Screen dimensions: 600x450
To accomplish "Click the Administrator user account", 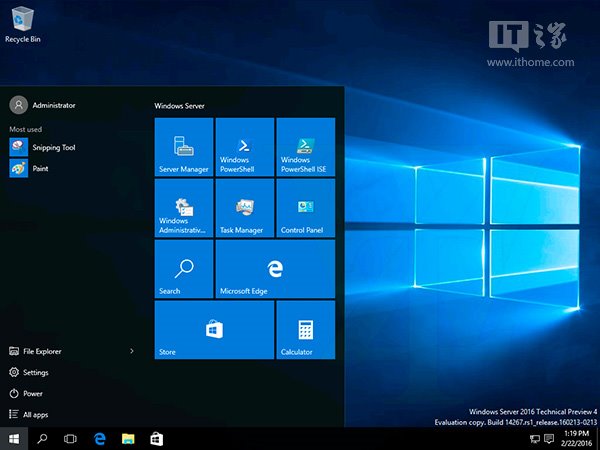I will pos(42,105).
